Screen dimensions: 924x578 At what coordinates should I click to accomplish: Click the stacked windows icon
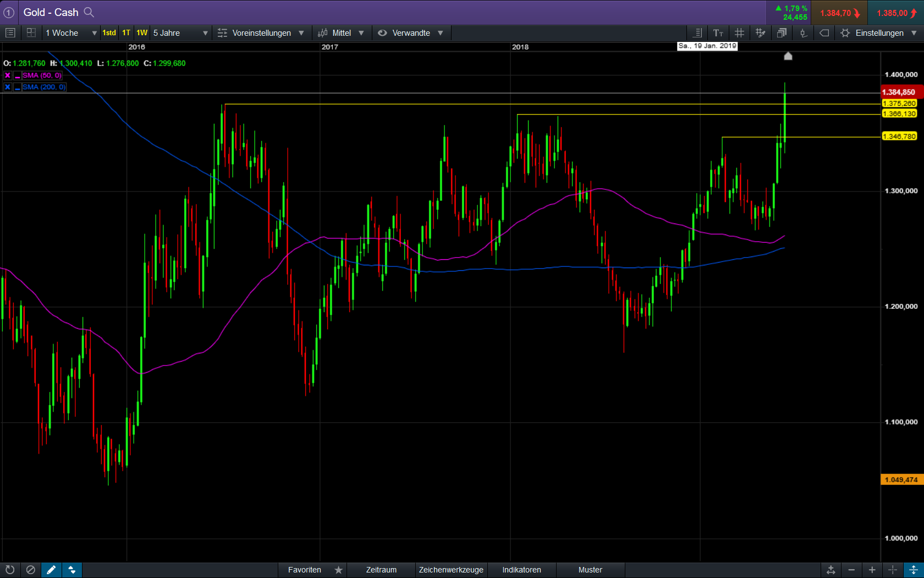point(782,33)
